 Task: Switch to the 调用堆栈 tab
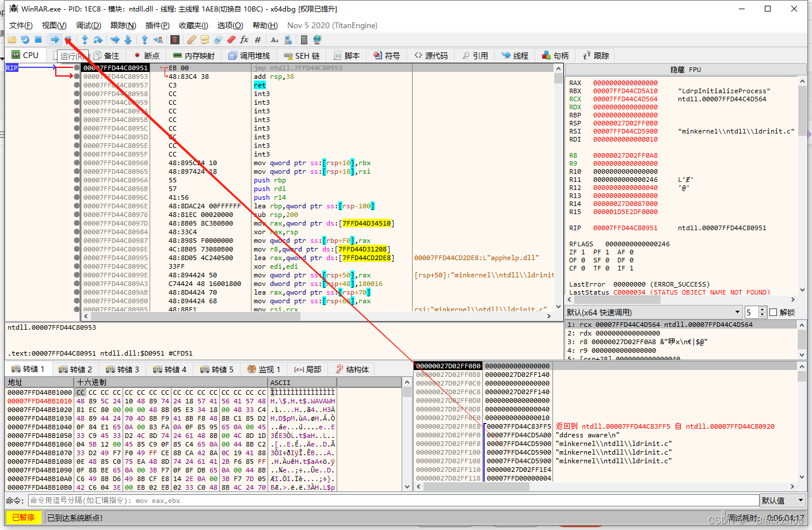(249, 56)
